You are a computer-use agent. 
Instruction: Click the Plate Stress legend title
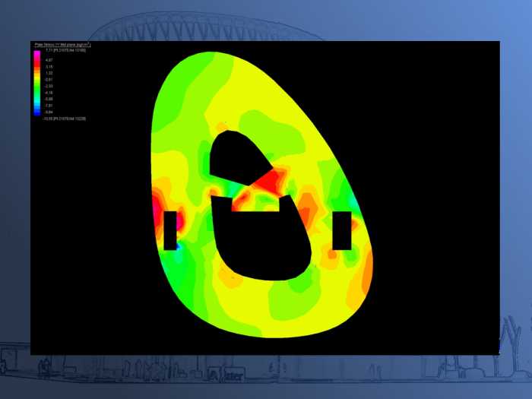click(62, 45)
